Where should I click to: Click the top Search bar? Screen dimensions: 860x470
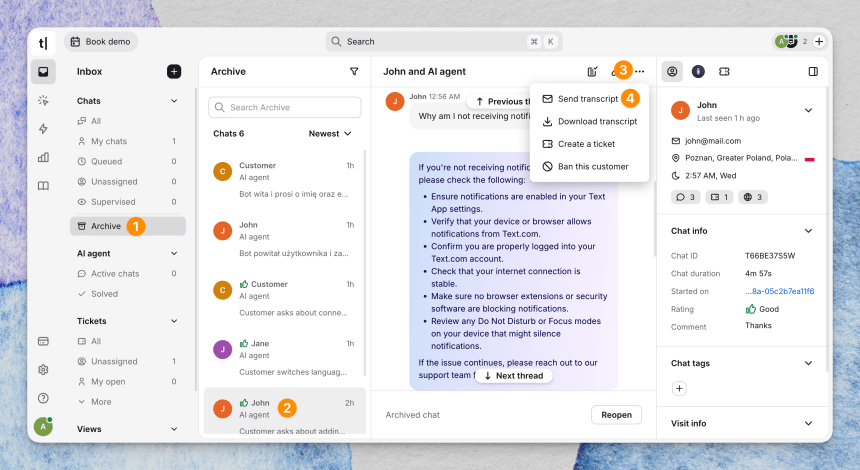click(444, 41)
